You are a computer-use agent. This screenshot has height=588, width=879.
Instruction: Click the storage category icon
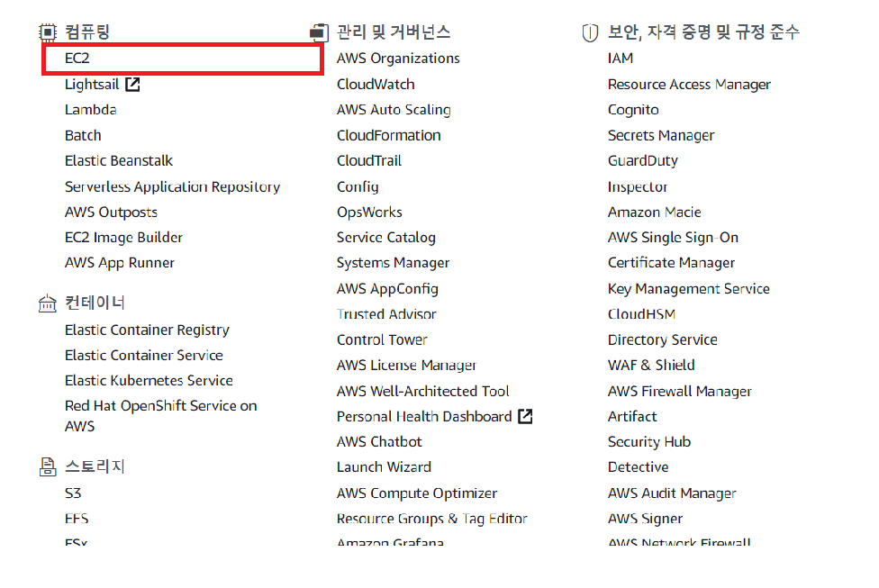pyautogui.click(x=48, y=466)
